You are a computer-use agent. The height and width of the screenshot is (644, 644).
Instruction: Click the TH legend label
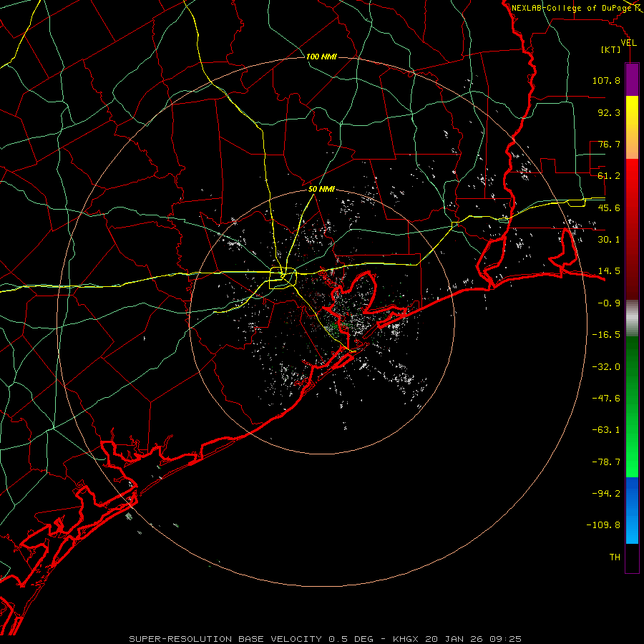pos(615,557)
